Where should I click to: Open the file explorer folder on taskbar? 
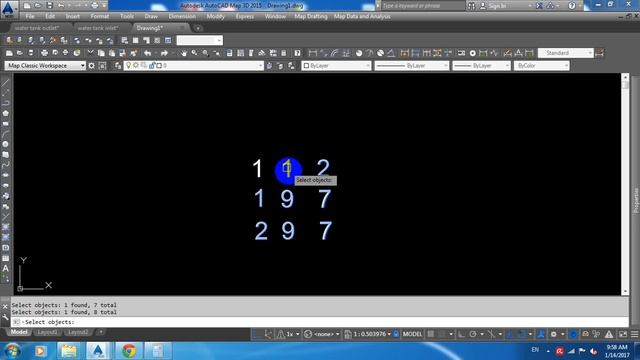(x=69, y=351)
